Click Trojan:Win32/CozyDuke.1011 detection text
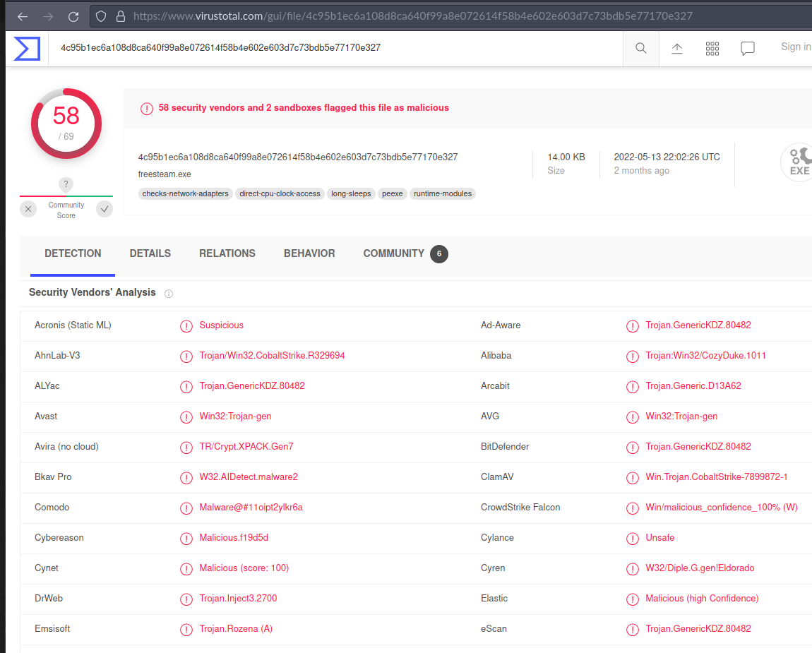 (705, 356)
